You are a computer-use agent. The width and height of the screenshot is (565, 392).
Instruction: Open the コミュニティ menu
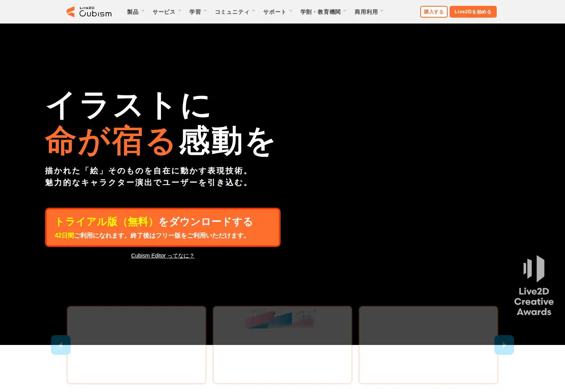tap(235, 12)
